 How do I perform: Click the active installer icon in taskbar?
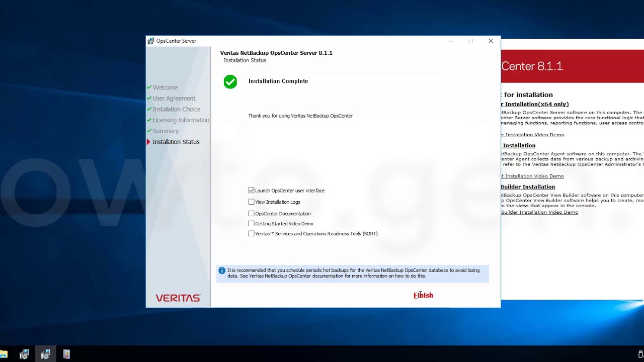pos(45,354)
